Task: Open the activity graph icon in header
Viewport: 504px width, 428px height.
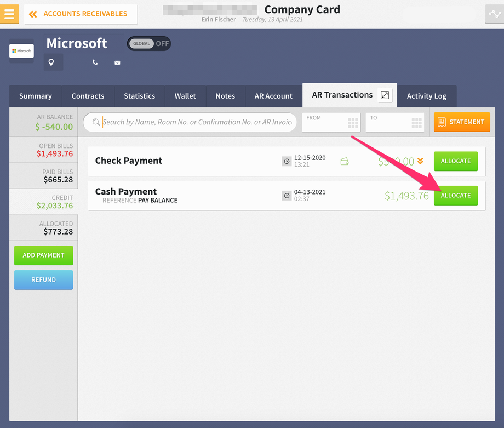Action: click(x=495, y=14)
